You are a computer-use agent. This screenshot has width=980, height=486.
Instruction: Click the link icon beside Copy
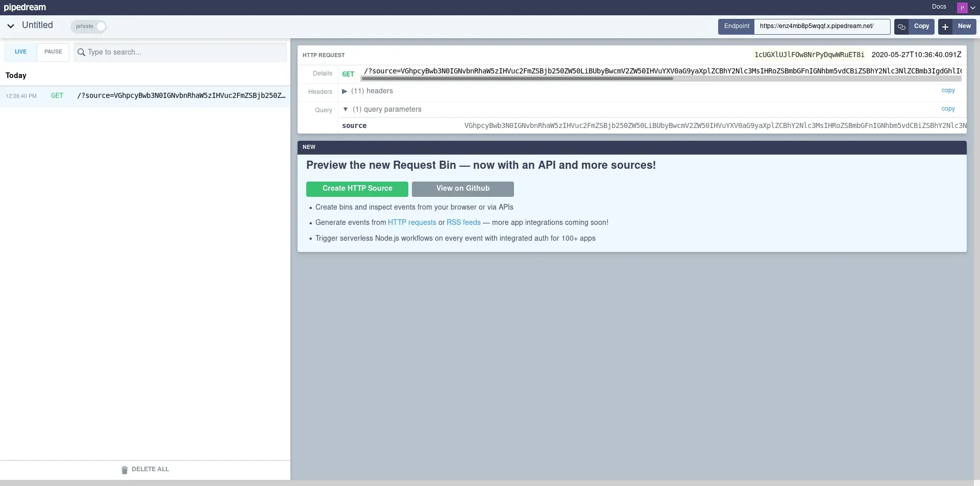point(901,27)
